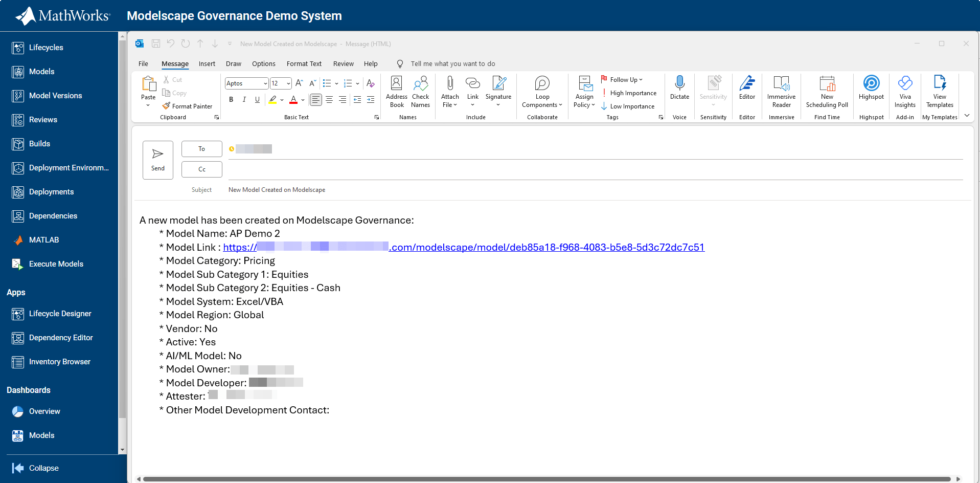Select the Inventory Browser in the sidebar

[x=60, y=361]
